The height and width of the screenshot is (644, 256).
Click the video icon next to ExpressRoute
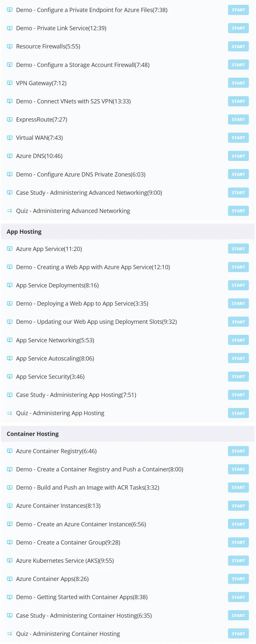tap(9, 119)
